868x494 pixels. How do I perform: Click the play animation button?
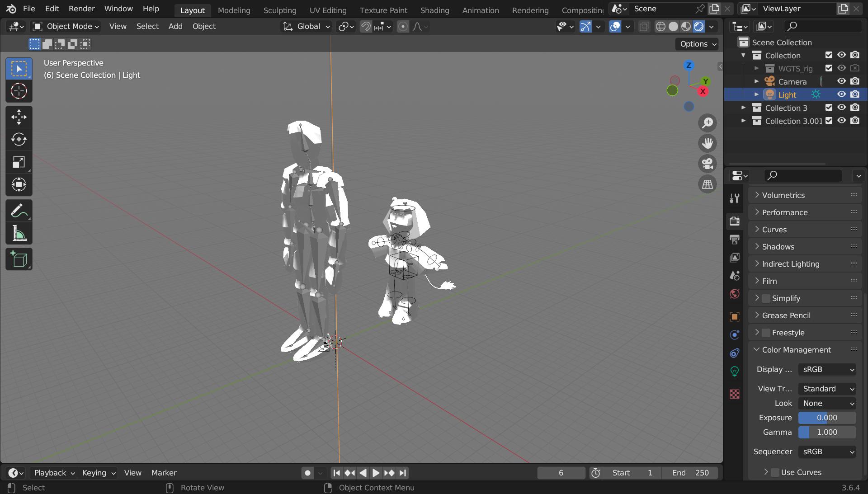click(x=376, y=473)
